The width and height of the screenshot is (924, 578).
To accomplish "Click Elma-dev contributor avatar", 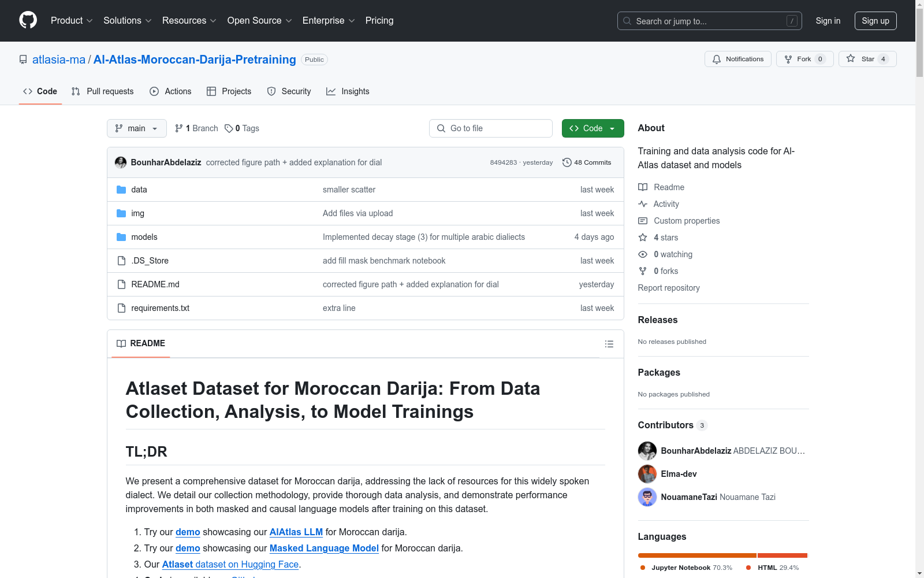I will pos(647,474).
